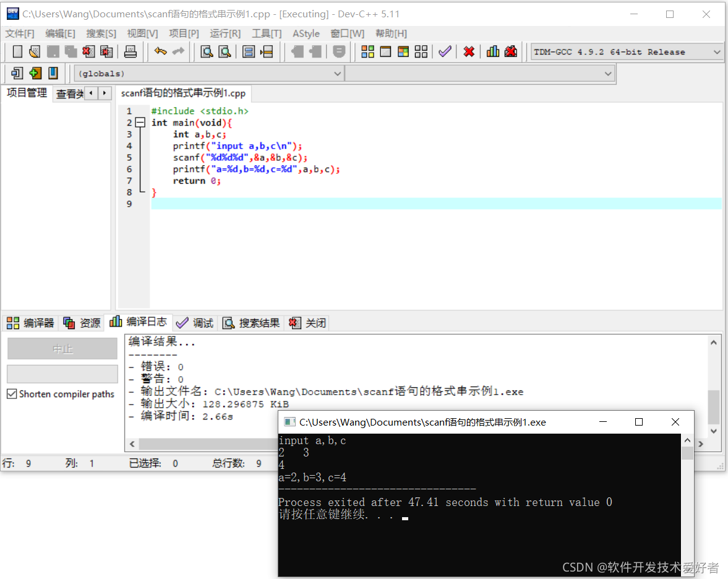The width and height of the screenshot is (728, 579).
Task: Collapse the main function fold marker
Action: pos(140,122)
